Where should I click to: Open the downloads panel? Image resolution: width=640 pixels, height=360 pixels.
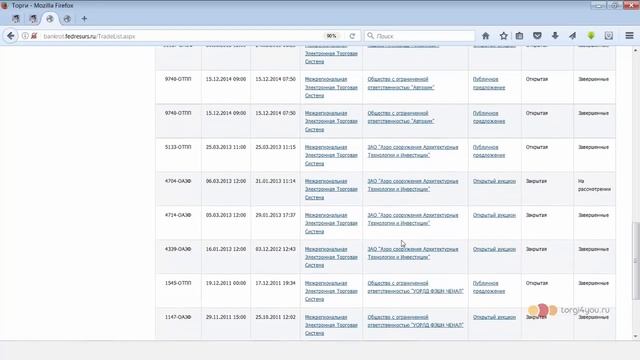click(555, 36)
